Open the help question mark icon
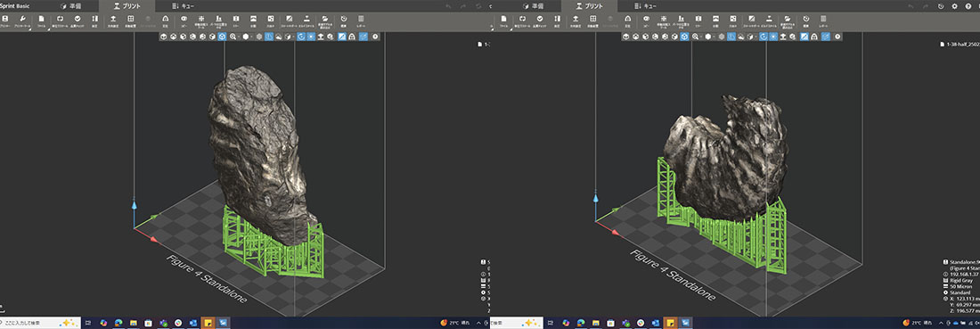This screenshot has width=980, height=329. pos(968,5)
